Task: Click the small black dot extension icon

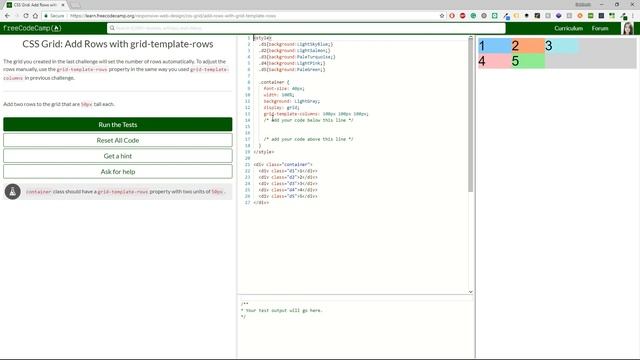Action: click(x=527, y=16)
